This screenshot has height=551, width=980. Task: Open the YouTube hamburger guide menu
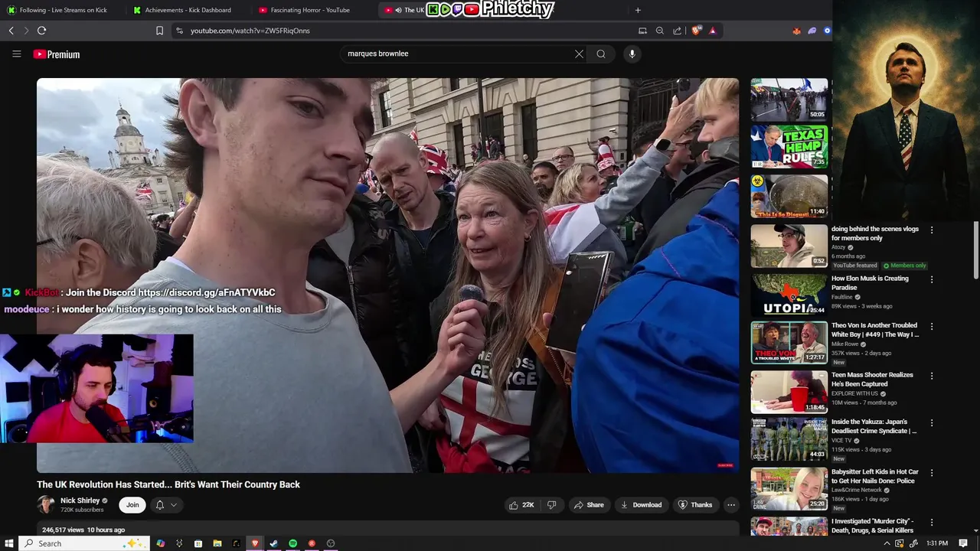(x=16, y=54)
